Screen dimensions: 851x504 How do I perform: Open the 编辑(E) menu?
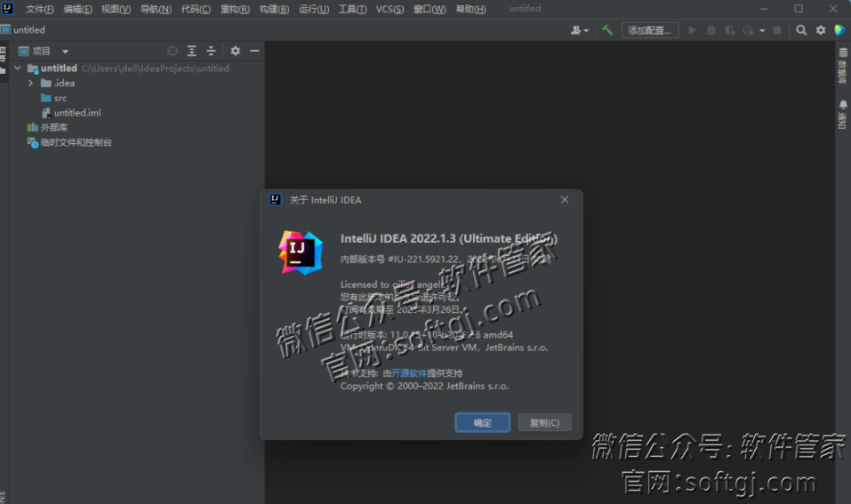pos(77,9)
